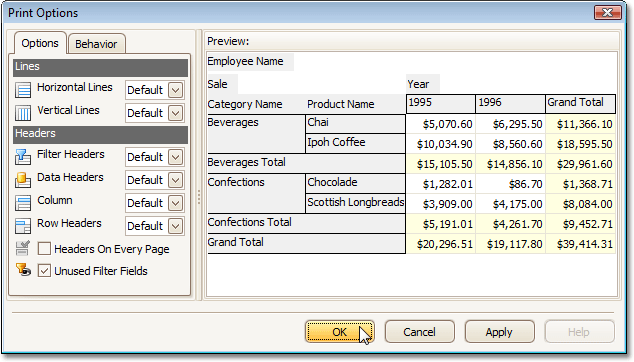This screenshot has width=634, height=362.
Task: Open the Filter Headers dropdown
Action: [x=175, y=157]
